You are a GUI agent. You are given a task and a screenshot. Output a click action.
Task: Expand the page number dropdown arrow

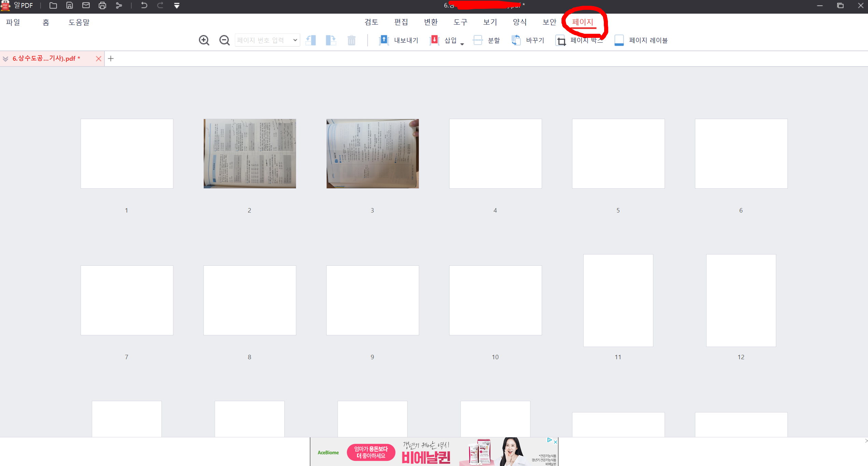[x=295, y=40]
